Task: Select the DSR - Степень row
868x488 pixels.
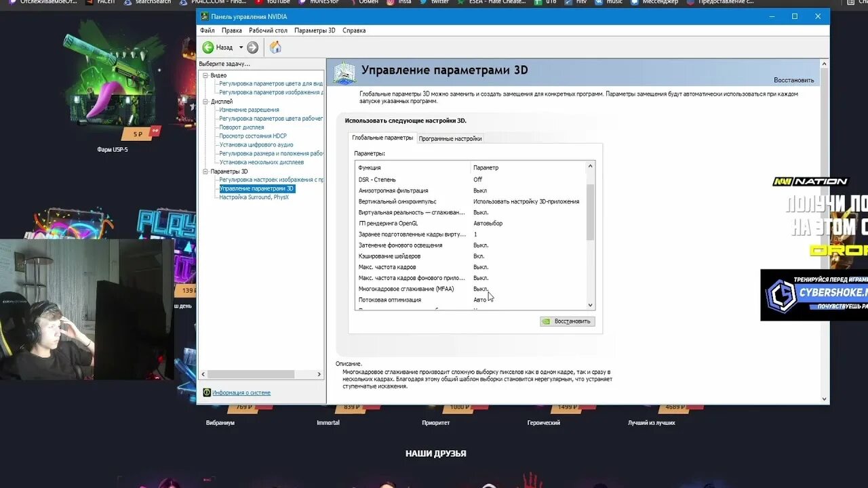Action: 471,180
